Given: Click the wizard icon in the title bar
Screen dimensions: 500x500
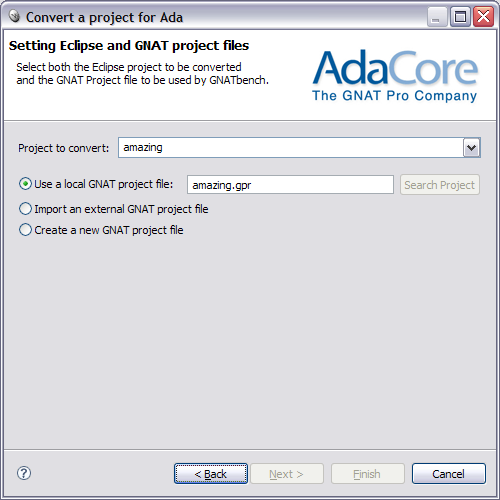Looking at the screenshot, I should tap(14, 16).
